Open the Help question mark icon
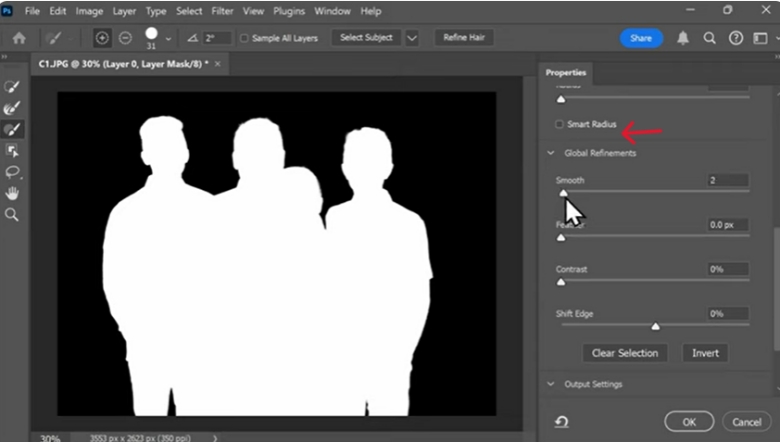The image size is (780, 442). (x=736, y=38)
